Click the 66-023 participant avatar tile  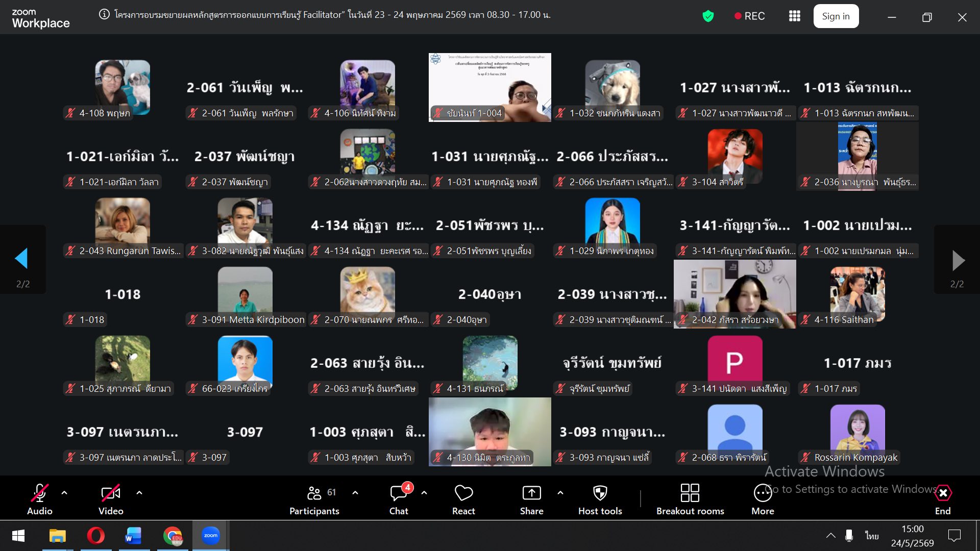[245, 363]
